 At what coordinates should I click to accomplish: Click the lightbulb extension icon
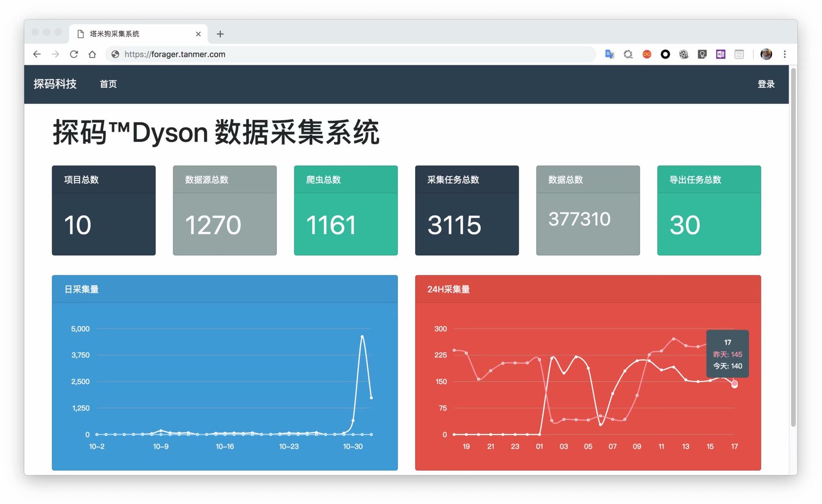(702, 54)
